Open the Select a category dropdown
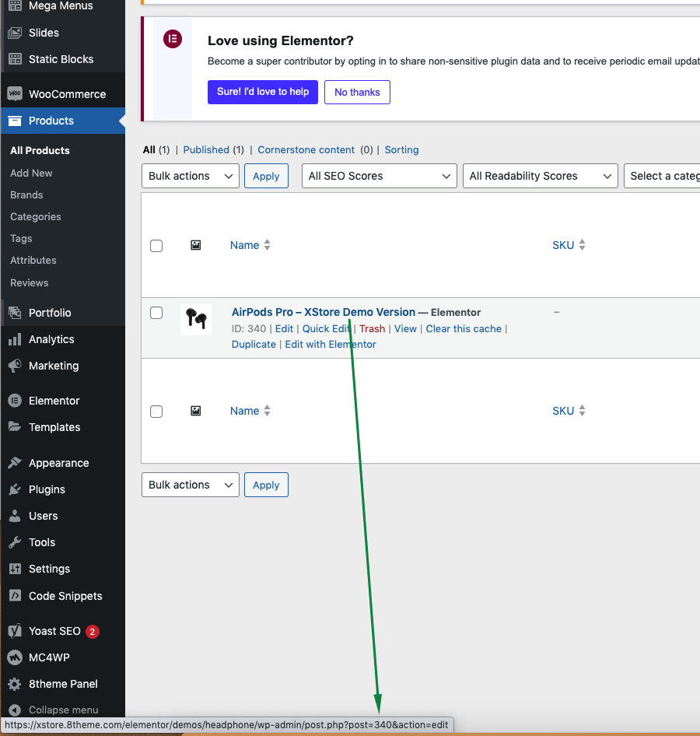The image size is (700, 736). (x=662, y=176)
